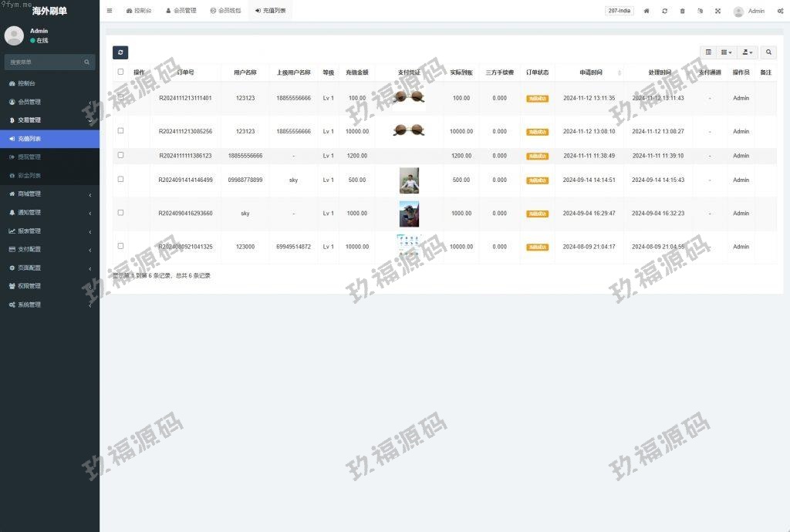This screenshot has width=790, height=532.
Task: Open the columns grid dropdown
Action: pyautogui.click(x=727, y=52)
